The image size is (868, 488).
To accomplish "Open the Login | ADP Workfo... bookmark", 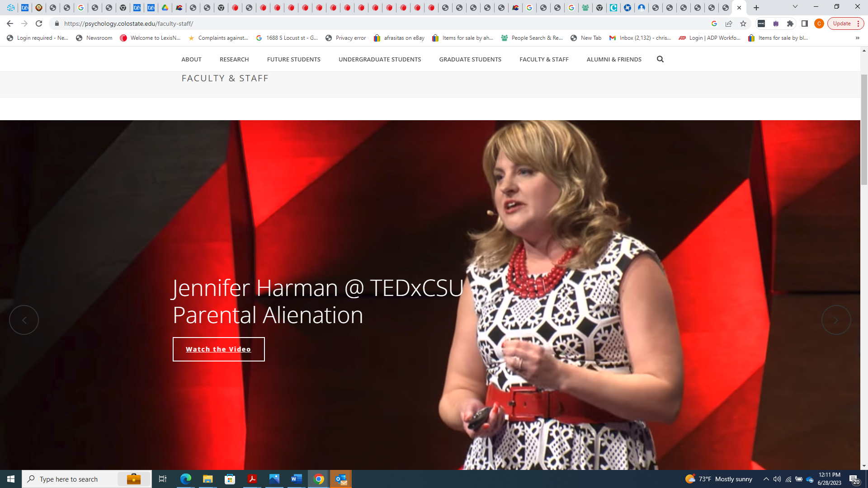I will pyautogui.click(x=710, y=38).
